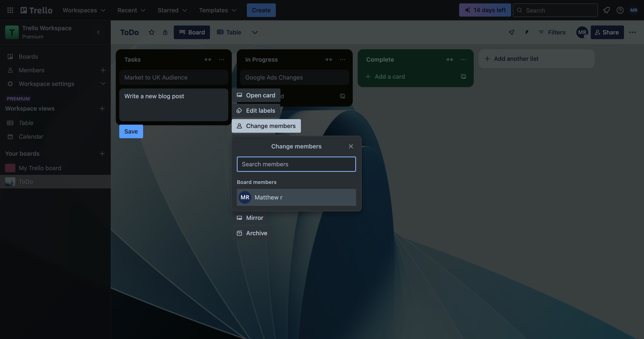Open Calendar workspace view
This screenshot has width=644, height=339.
tap(55, 137)
